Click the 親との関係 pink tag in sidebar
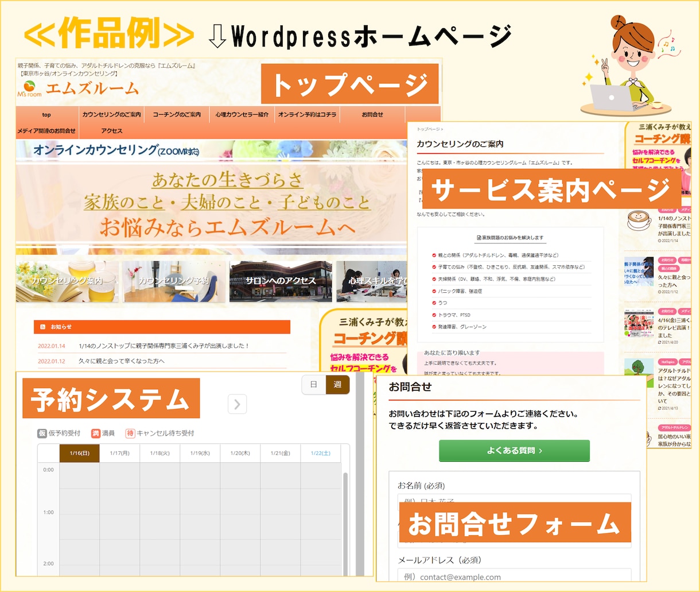Image resolution: width=700 pixels, height=592 pixels. coord(668,269)
